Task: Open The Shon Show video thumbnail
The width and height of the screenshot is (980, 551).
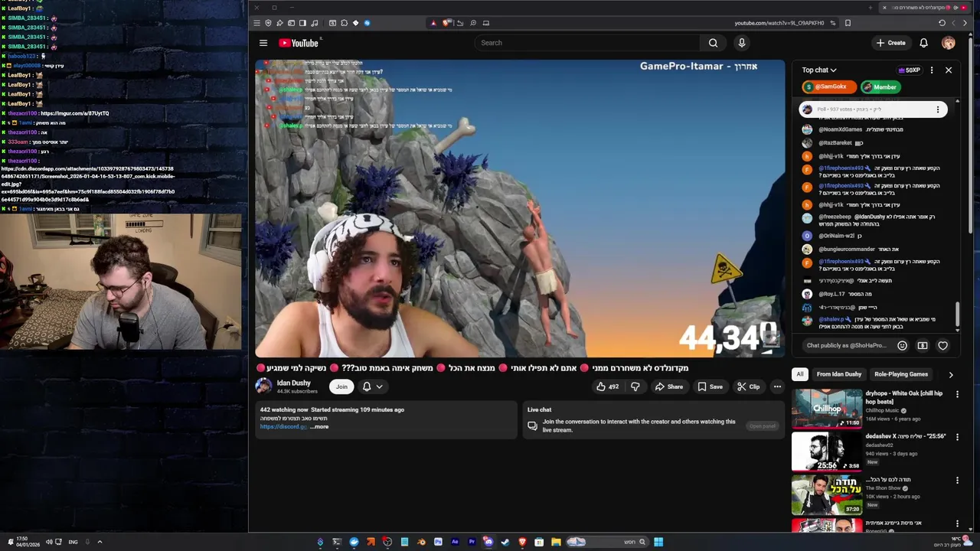Action: (827, 495)
